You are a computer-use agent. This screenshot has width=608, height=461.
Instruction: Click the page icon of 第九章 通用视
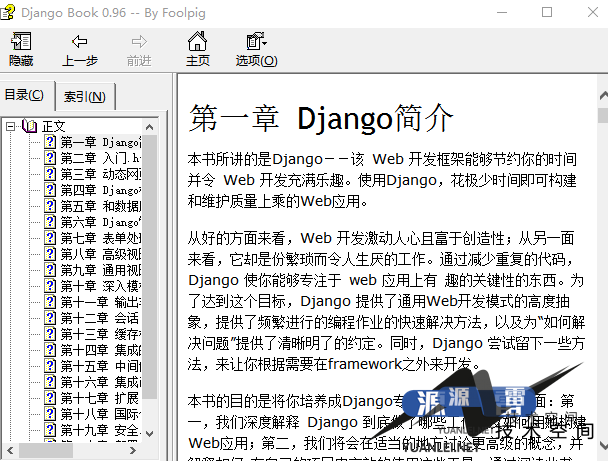pos(50,270)
